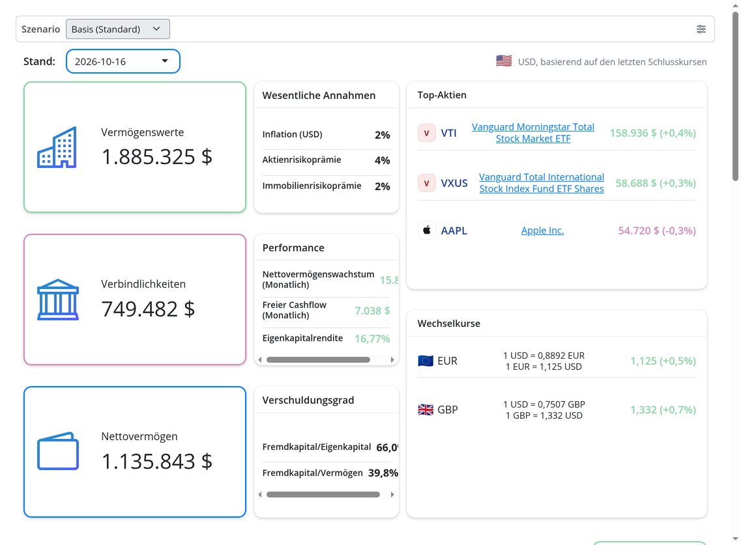Open the Stand date dropdown 2026-10-16

(123, 61)
